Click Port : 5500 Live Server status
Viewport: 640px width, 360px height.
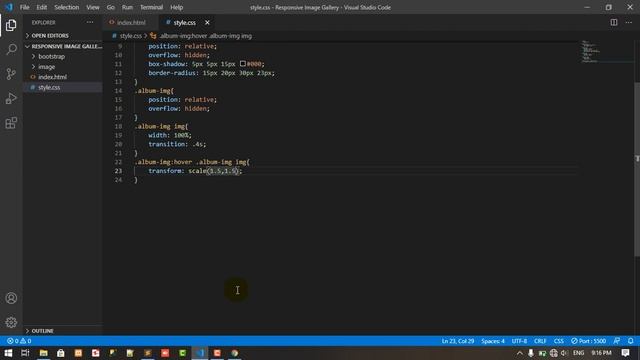pyautogui.click(x=589, y=341)
